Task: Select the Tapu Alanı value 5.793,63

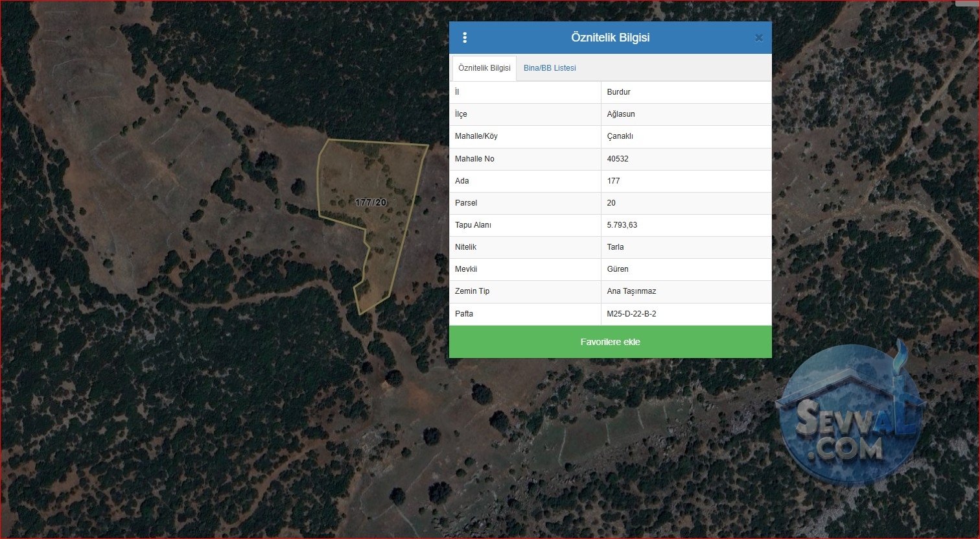Action: [622, 225]
